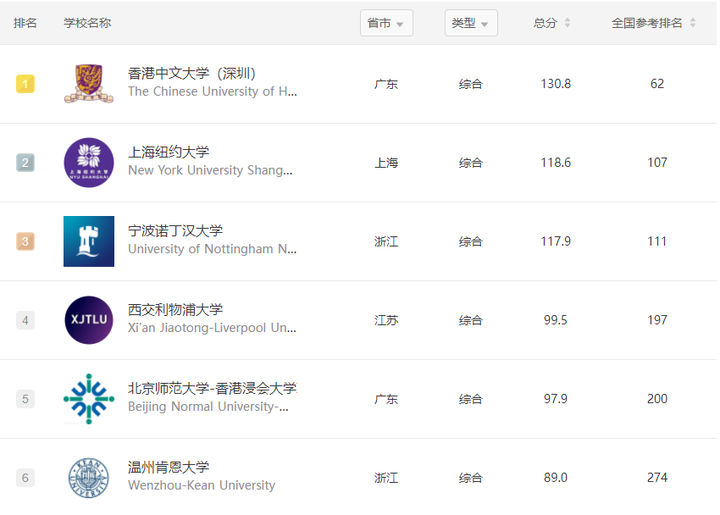Open 温州肯恩大学 school page
This screenshot has height=515, width=720.
pos(169,467)
